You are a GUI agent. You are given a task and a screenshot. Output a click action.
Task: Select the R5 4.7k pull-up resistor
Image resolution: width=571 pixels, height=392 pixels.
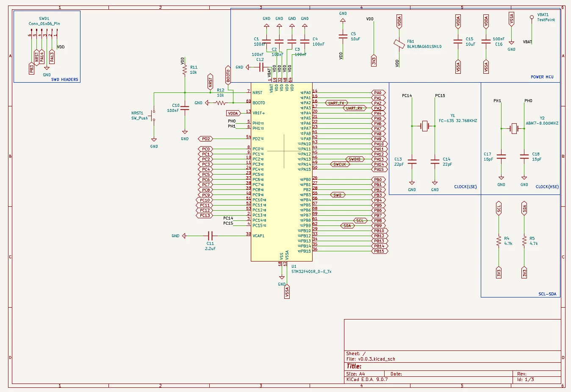(524, 241)
